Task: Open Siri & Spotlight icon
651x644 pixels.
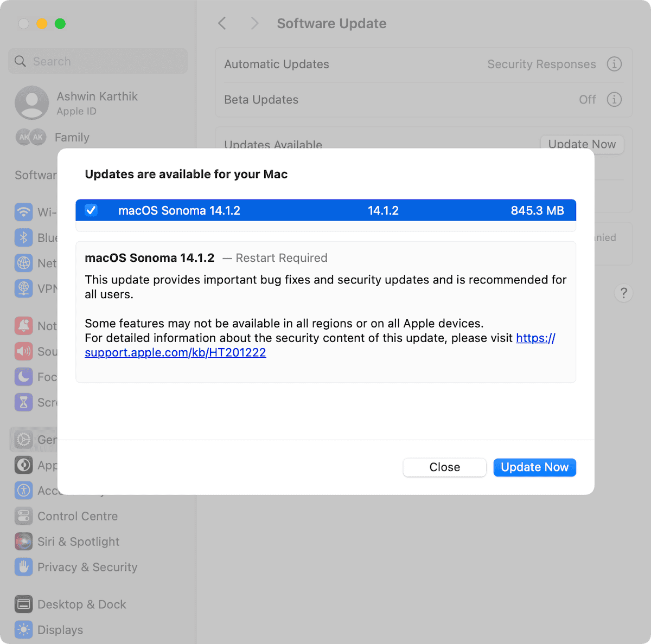Action: [23, 542]
